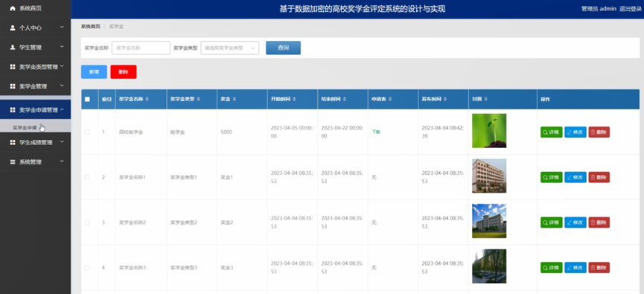Expand the 学生管理 sidebar menu
This screenshot has width=644, height=294.
pos(35,47)
